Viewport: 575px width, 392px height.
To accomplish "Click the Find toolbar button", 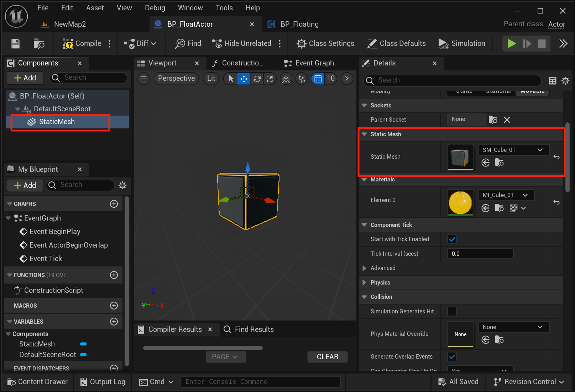I will (188, 44).
